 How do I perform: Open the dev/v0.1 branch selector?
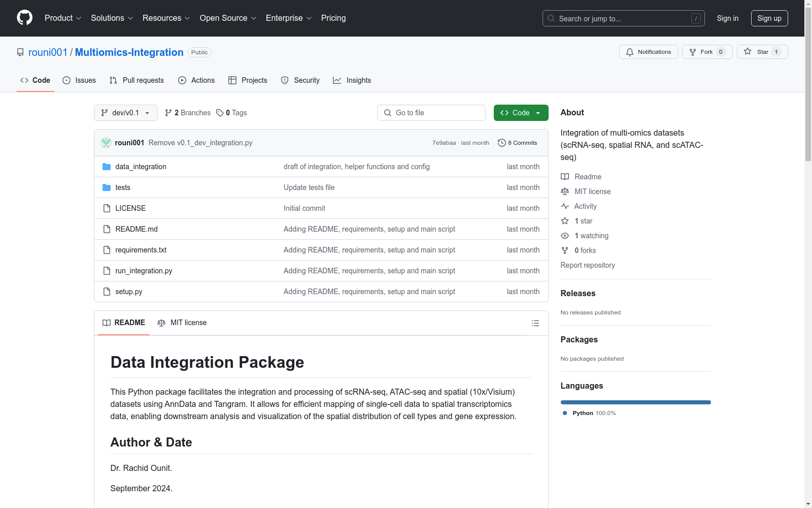coord(126,113)
